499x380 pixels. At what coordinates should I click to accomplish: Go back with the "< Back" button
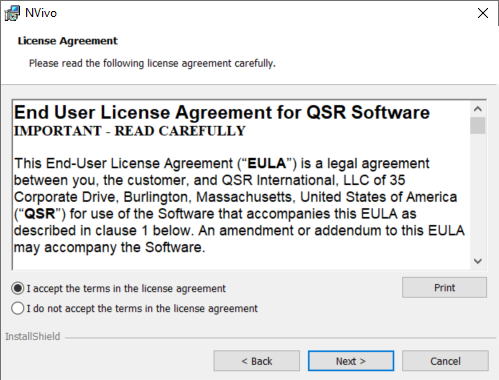(x=257, y=361)
